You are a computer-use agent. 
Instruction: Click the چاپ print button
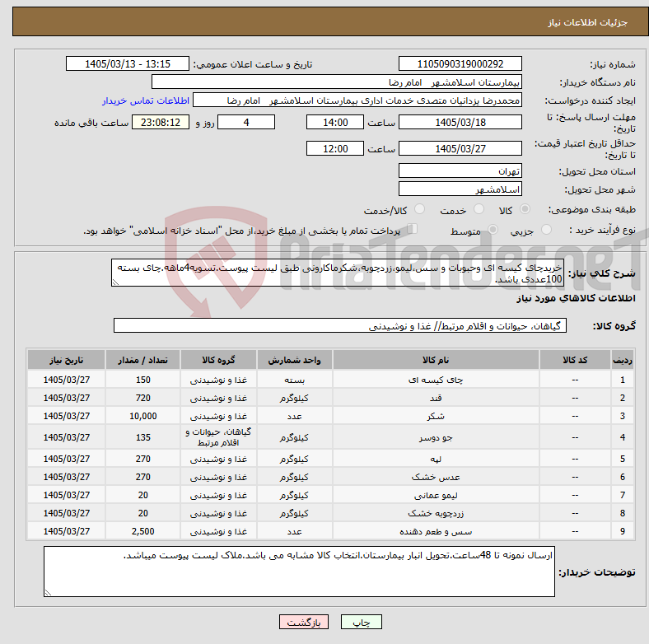point(361,622)
